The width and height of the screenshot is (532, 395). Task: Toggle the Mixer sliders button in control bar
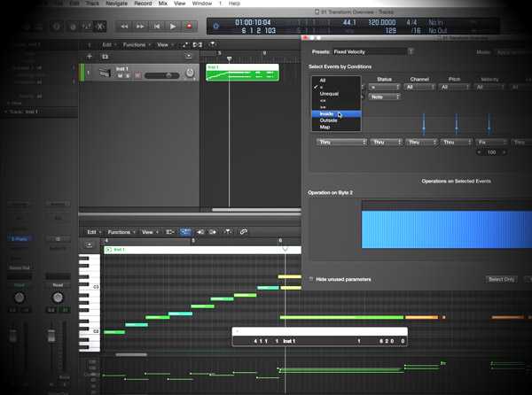[87, 27]
